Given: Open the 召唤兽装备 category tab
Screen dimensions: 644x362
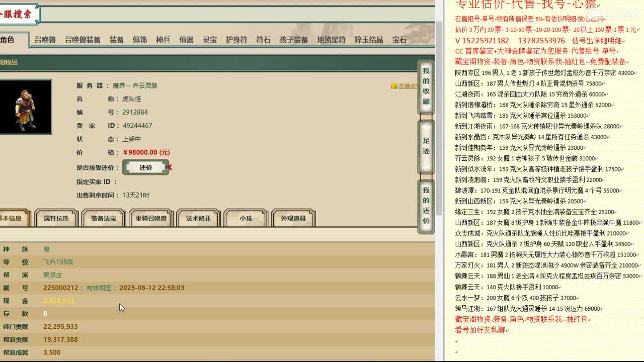Looking at the screenshot, I should click(x=83, y=40).
